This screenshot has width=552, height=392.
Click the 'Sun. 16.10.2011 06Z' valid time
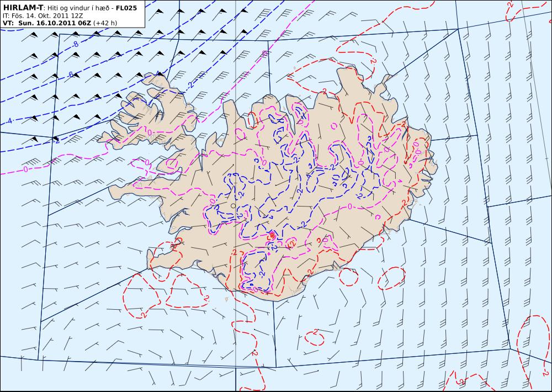[55, 23]
